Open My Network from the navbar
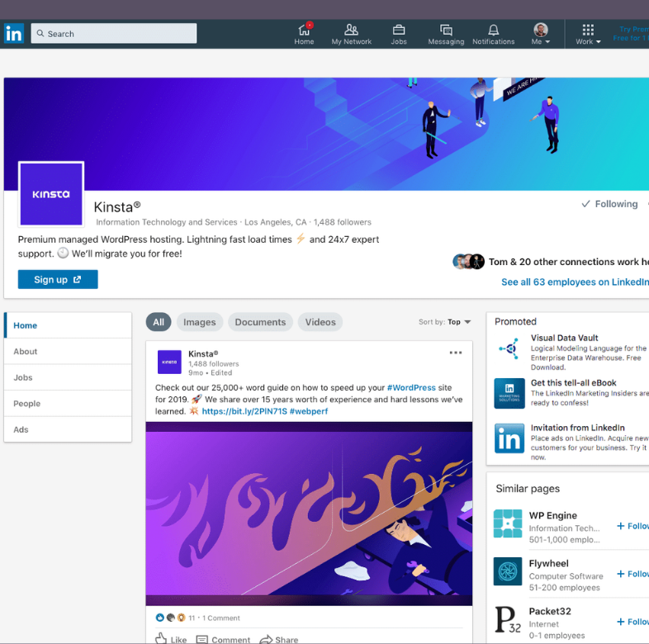 click(352, 34)
